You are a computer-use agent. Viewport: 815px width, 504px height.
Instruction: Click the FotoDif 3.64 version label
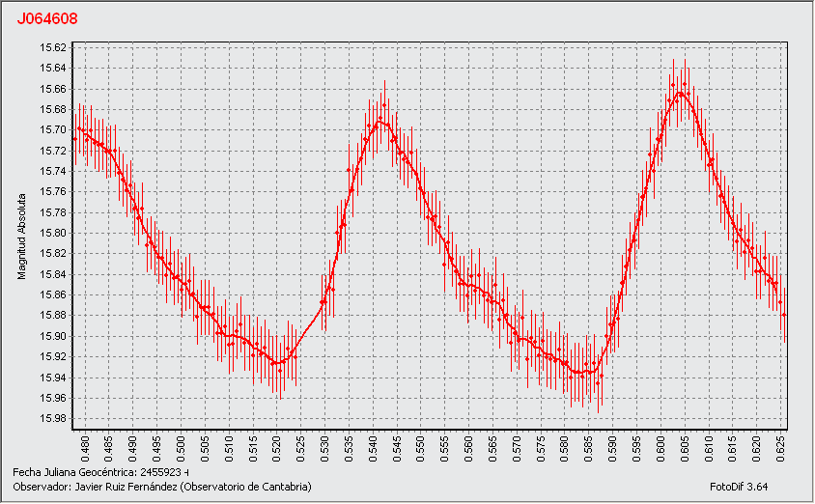(x=739, y=487)
